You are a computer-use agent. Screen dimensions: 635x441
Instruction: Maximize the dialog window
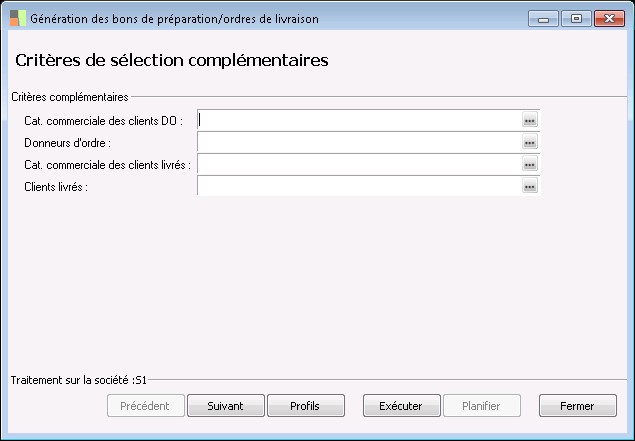576,18
